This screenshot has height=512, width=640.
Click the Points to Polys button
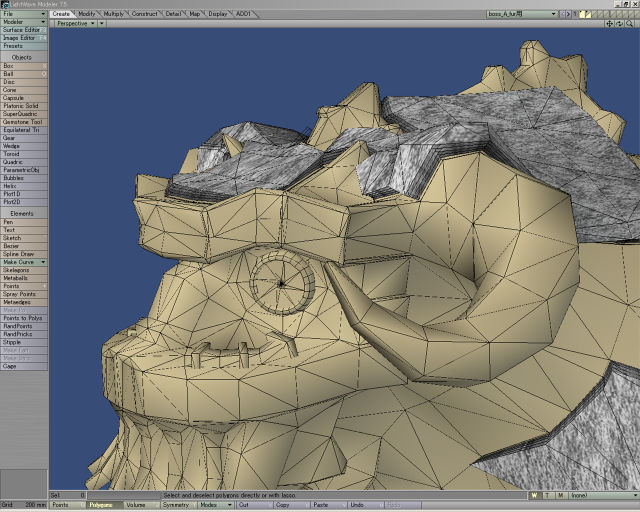point(24,318)
